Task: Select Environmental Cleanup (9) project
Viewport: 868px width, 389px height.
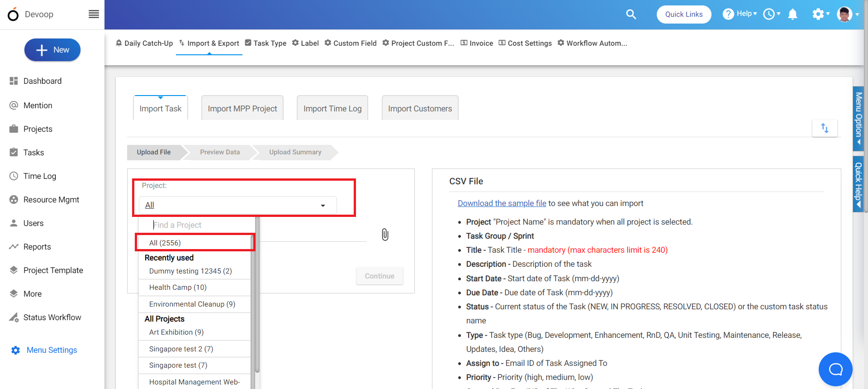Action: [195, 304]
